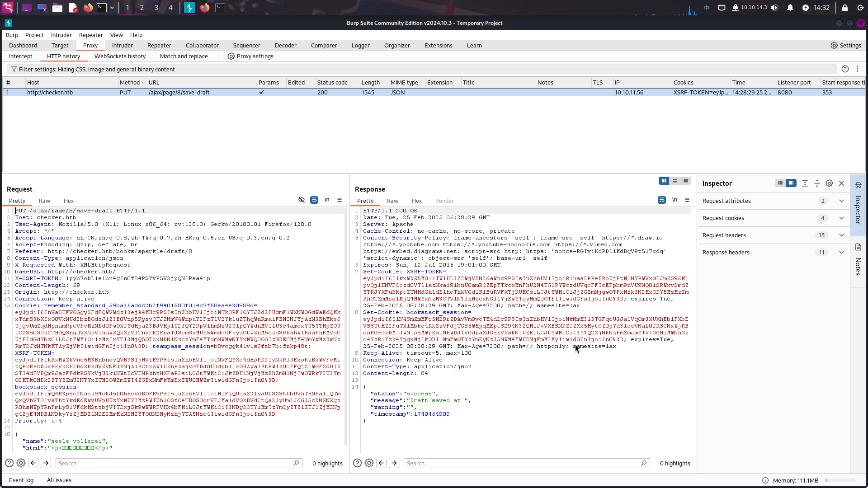Select top-bottom request/response layout
Viewport: 868px width, 488px height.
[675, 181]
